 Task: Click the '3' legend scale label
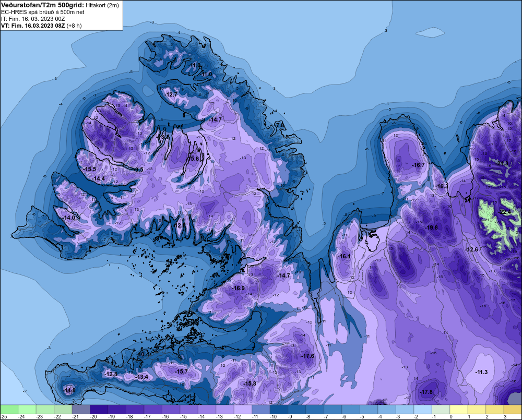(x=505, y=417)
